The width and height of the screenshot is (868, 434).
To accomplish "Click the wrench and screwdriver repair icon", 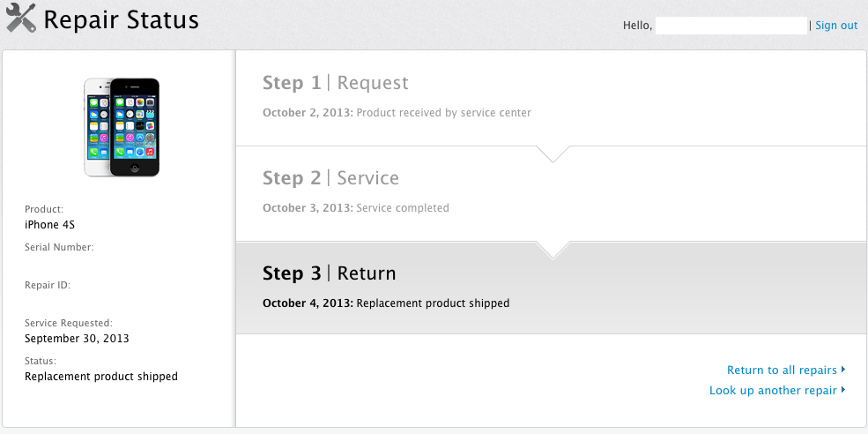I will [20, 19].
